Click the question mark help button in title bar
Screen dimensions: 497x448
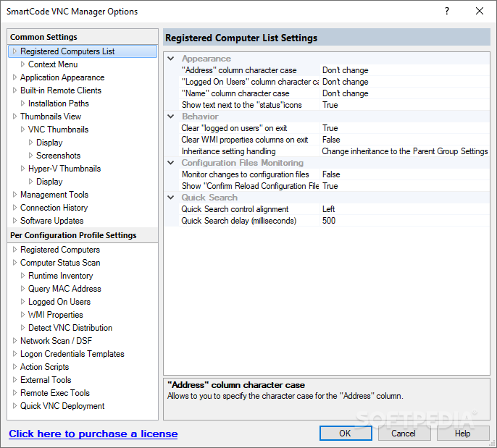447,11
